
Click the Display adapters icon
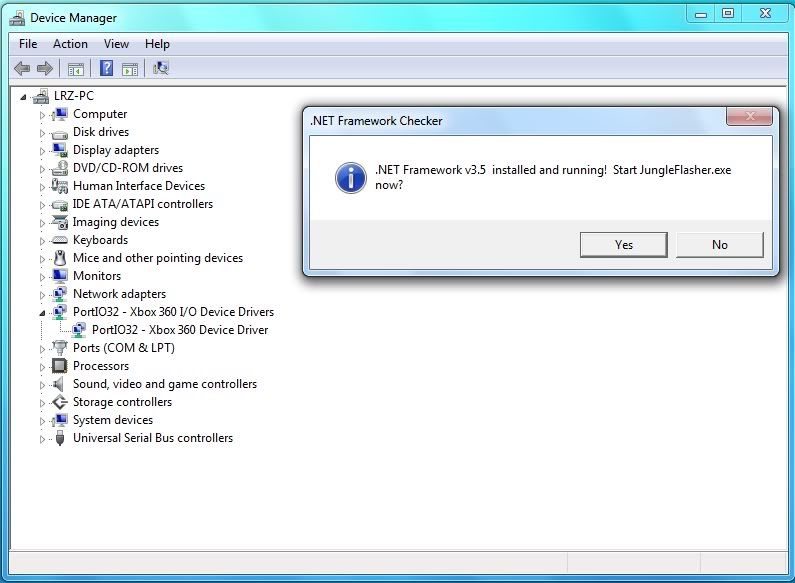tap(60, 150)
